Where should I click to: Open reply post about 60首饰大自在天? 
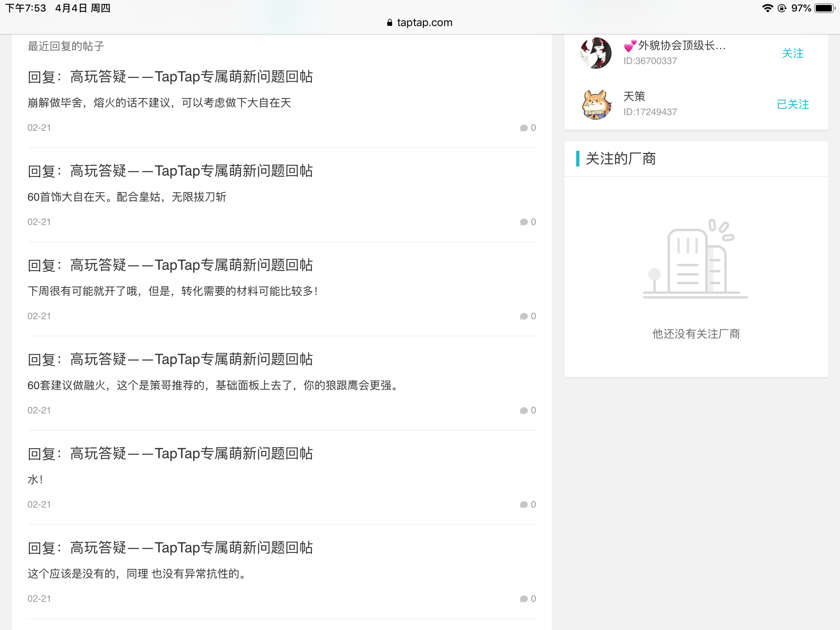[x=170, y=171]
